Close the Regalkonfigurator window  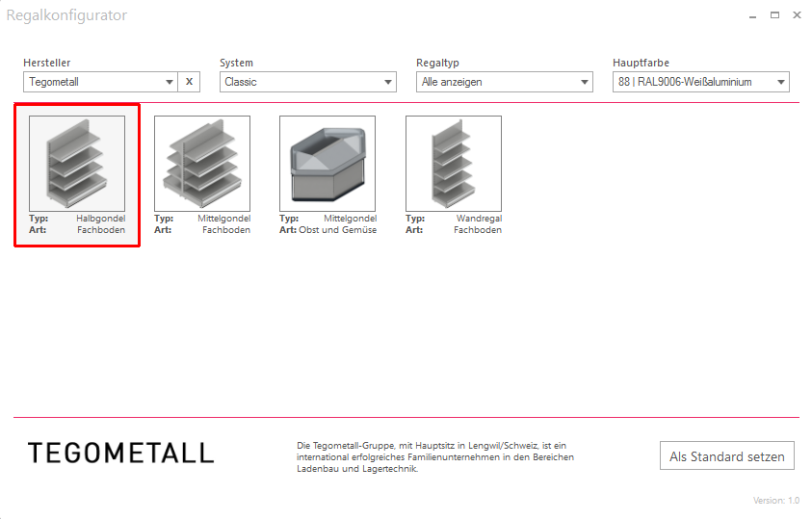(797, 15)
